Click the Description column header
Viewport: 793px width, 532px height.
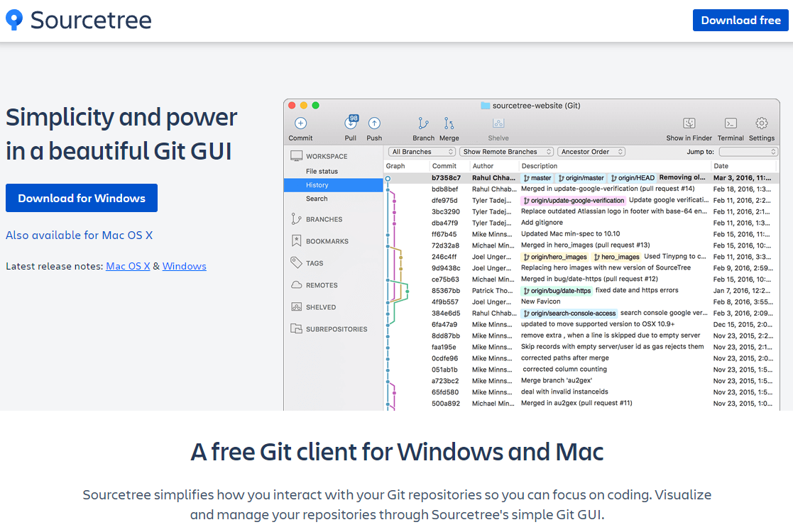pyautogui.click(x=540, y=166)
